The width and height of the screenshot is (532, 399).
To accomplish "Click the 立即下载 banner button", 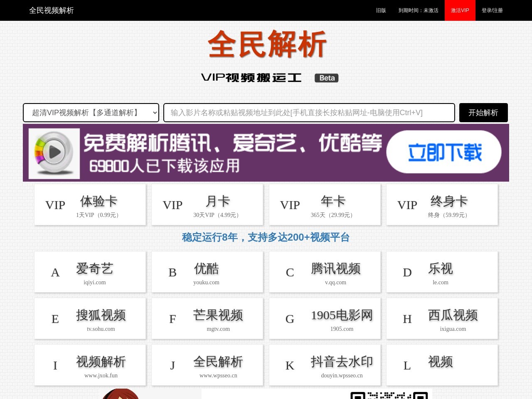I will (x=444, y=152).
